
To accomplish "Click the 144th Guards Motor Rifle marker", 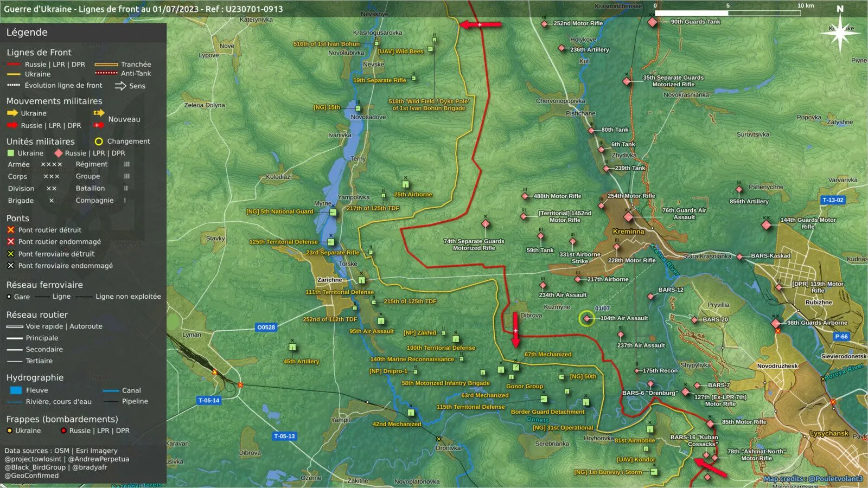I will pyautogui.click(x=767, y=224).
